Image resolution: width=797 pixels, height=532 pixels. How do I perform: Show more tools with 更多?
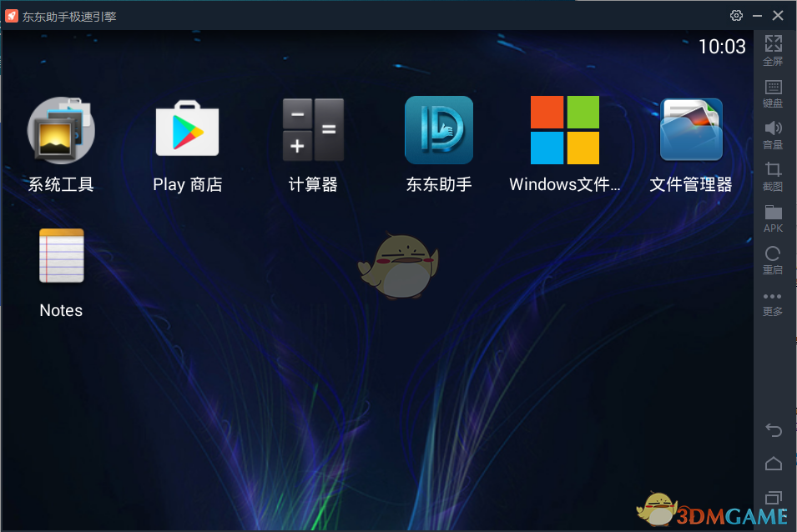pyautogui.click(x=773, y=304)
